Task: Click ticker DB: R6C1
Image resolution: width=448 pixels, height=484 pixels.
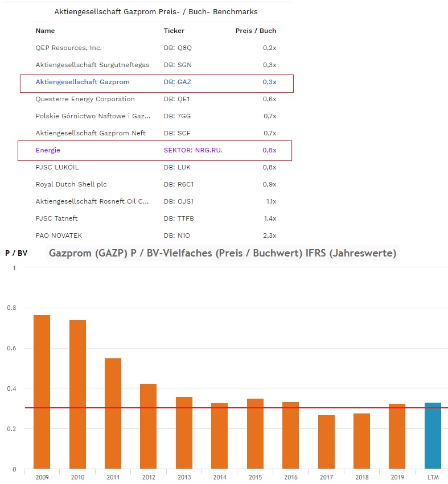Action: pos(179,184)
